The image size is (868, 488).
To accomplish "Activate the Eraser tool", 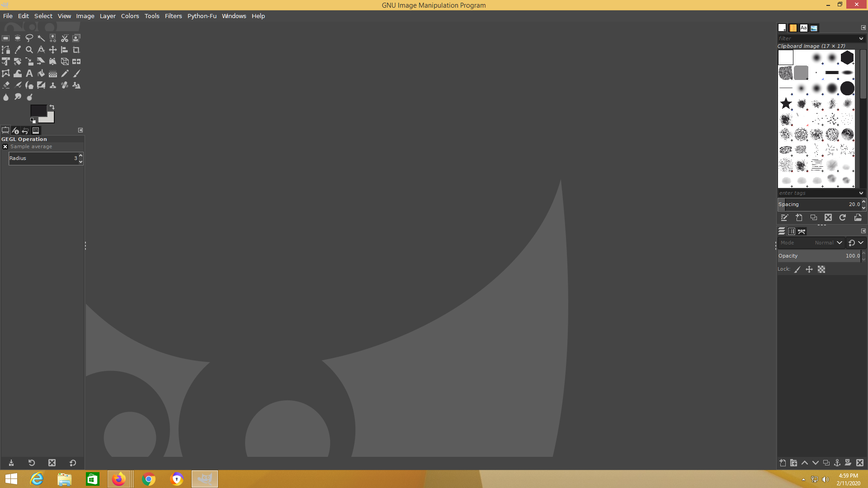I will [6, 85].
